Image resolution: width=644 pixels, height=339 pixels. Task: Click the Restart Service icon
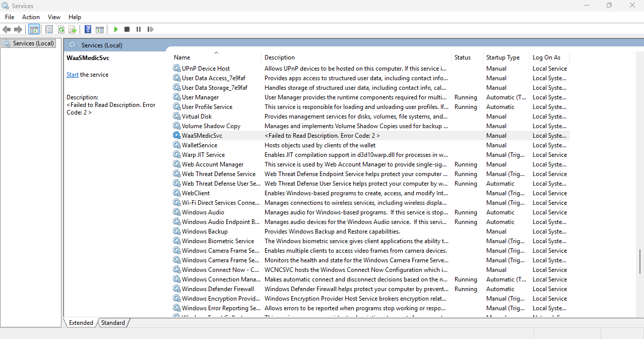pyautogui.click(x=150, y=29)
